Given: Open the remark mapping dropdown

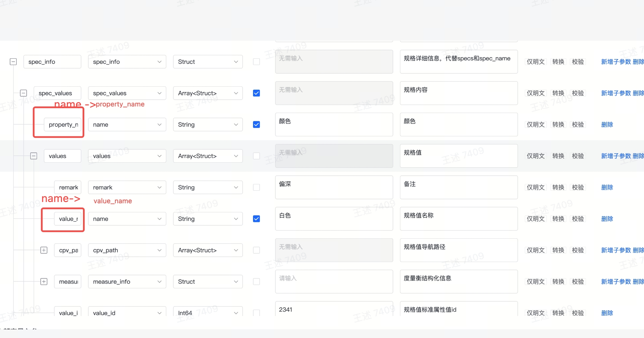Looking at the screenshot, I should (127, 187).
